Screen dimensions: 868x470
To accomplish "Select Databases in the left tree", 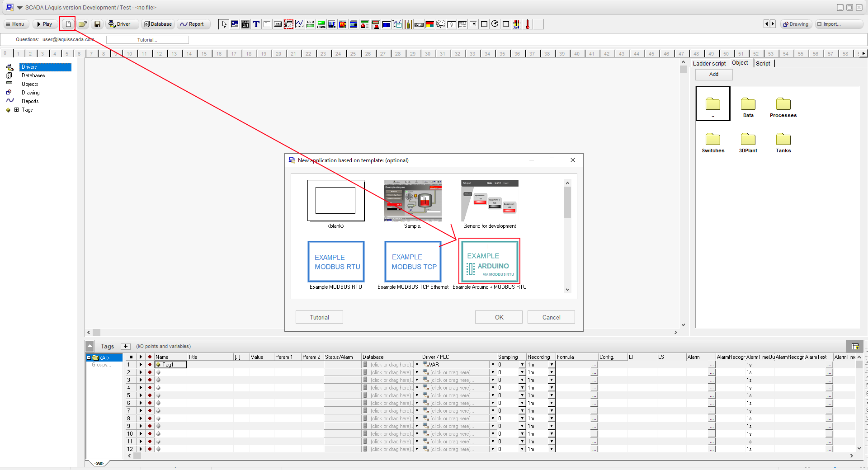I will pyautogui.click(x=33, y=75).
